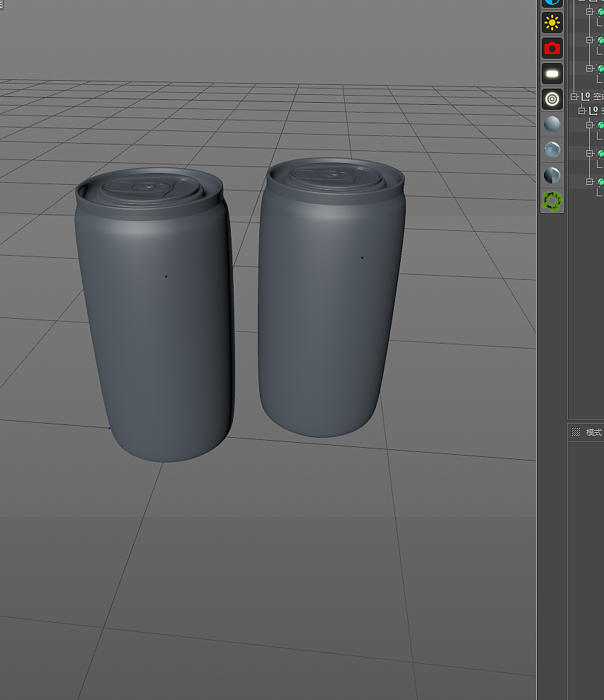The height and width of the screenshot is (700, 604).
Task: Collapse the nested 空白 group below it
Action: pos(581,110)
